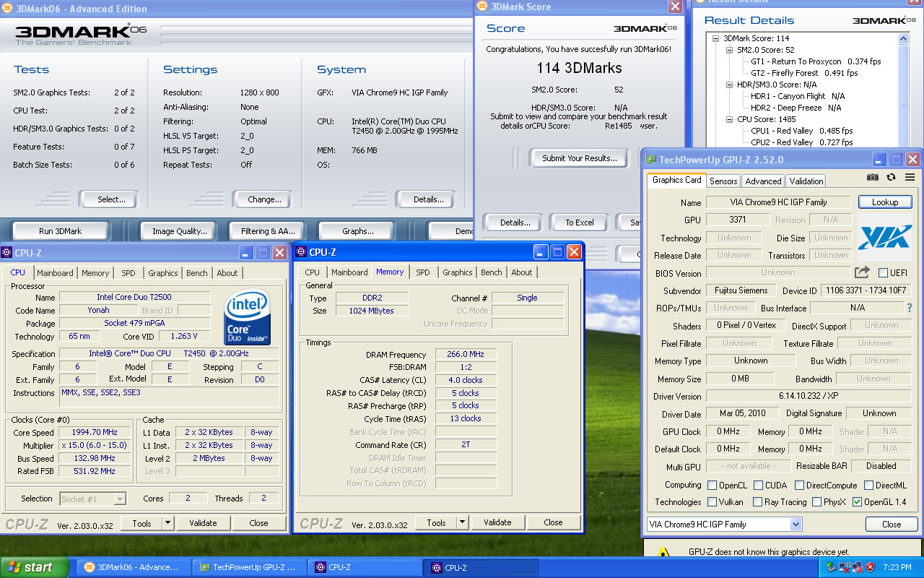
Task: Toggle the Ray Tracing checkbox
Action: click(757, 501)
